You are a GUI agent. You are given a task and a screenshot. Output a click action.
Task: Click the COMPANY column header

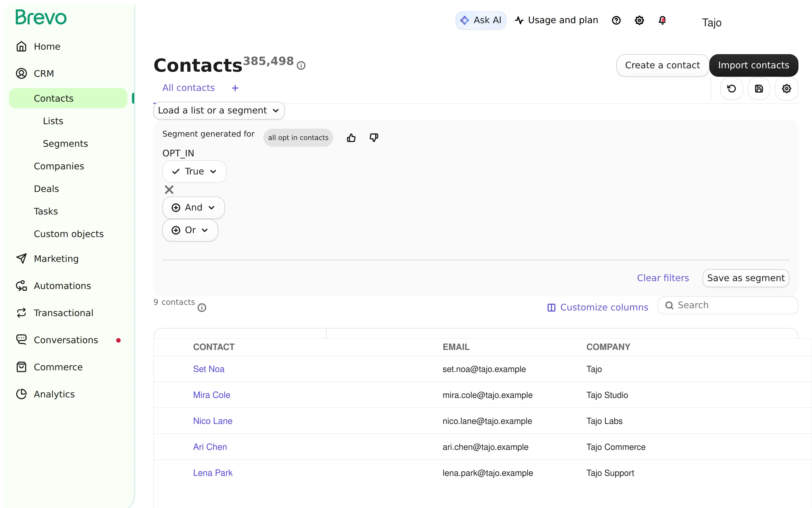[608, 347]
